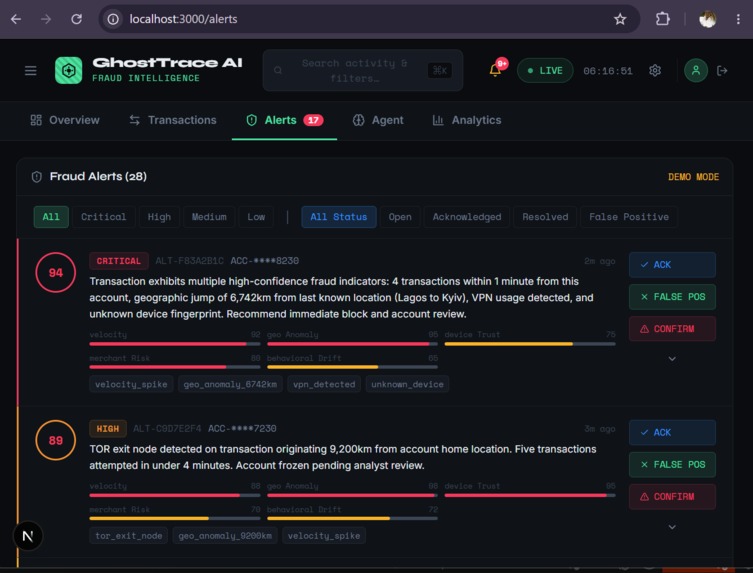
Task: Acknowledge the high alert ACC-****7230 with ACK
Action: pos(672,432)
